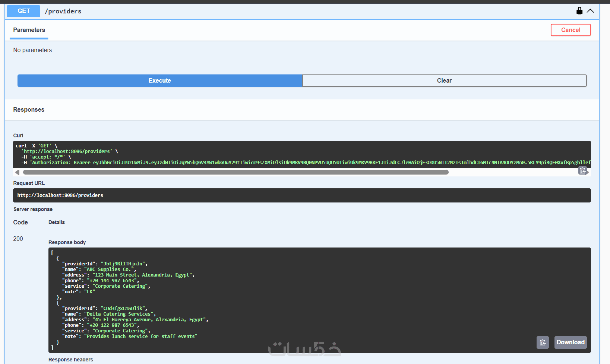Click the Responses section heading

pos(29,110)
